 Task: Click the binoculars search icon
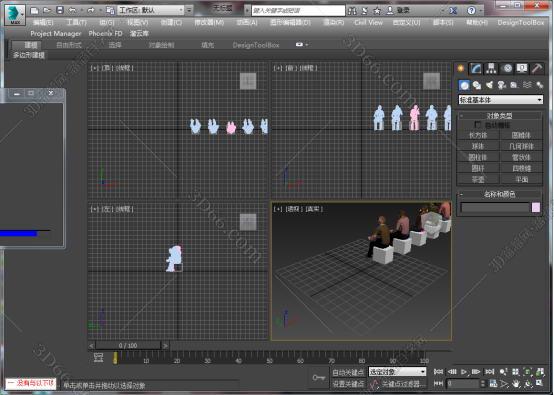click(x=352, y=11)
